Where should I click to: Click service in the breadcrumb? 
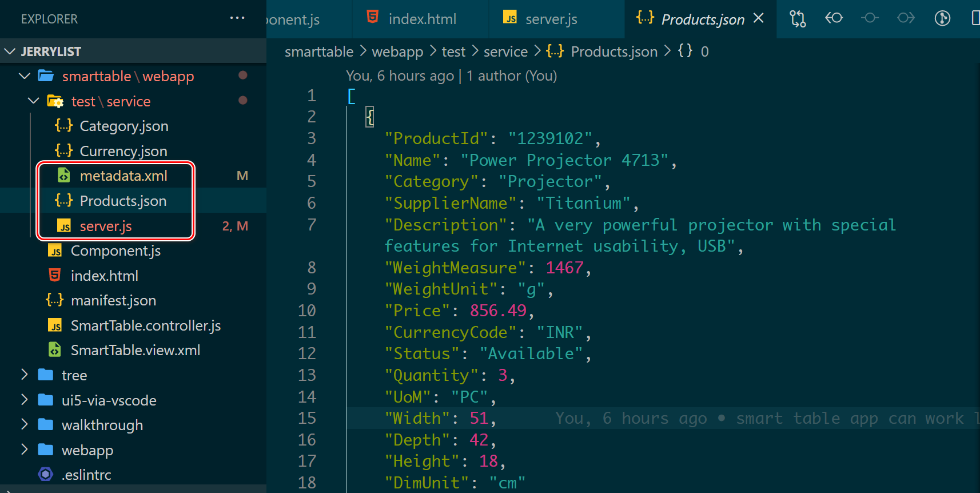click(505, 51)
